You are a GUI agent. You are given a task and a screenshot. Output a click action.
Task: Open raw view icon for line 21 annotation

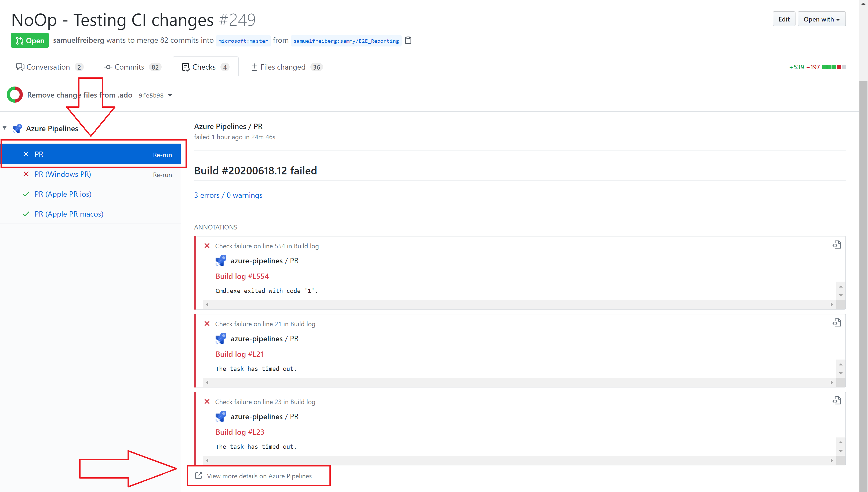coord(837,323)
